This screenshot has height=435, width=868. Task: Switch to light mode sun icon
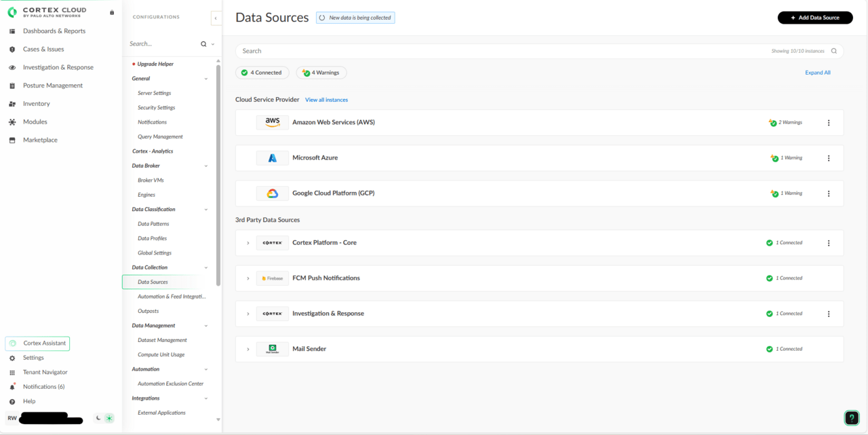pos(109,418)
